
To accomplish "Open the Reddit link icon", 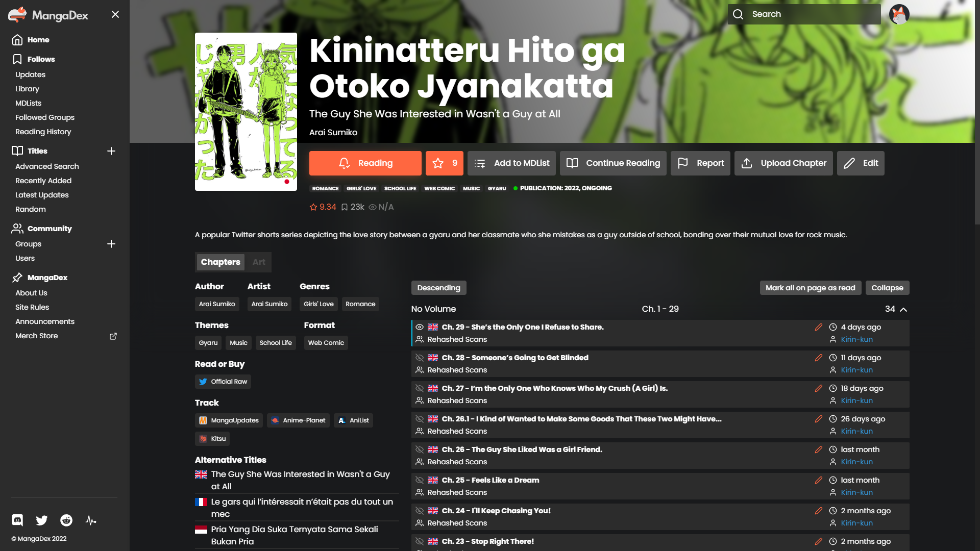I will tap(66, 520).
